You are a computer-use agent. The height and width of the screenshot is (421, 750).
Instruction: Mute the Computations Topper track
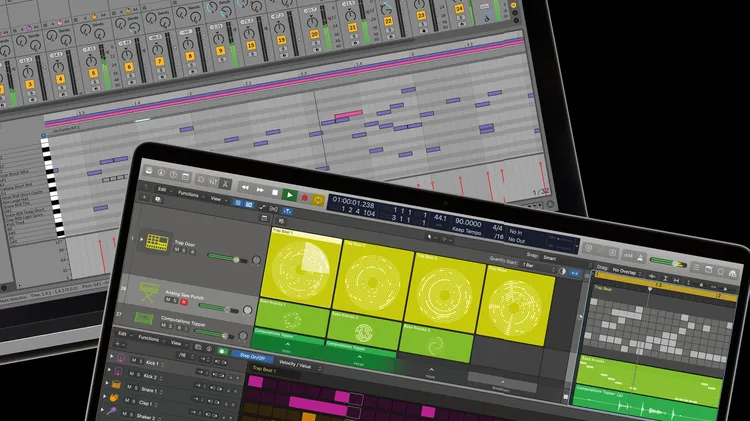(164, 325)
